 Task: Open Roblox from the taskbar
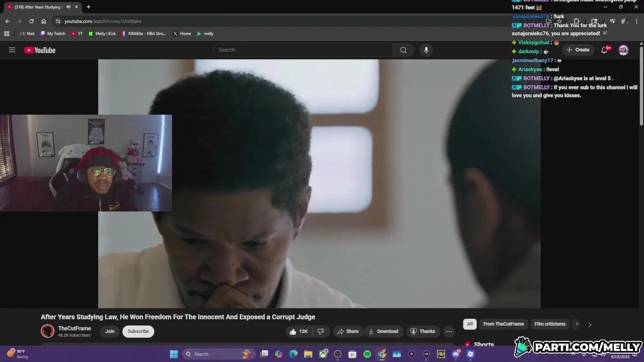tap(470, 354)
